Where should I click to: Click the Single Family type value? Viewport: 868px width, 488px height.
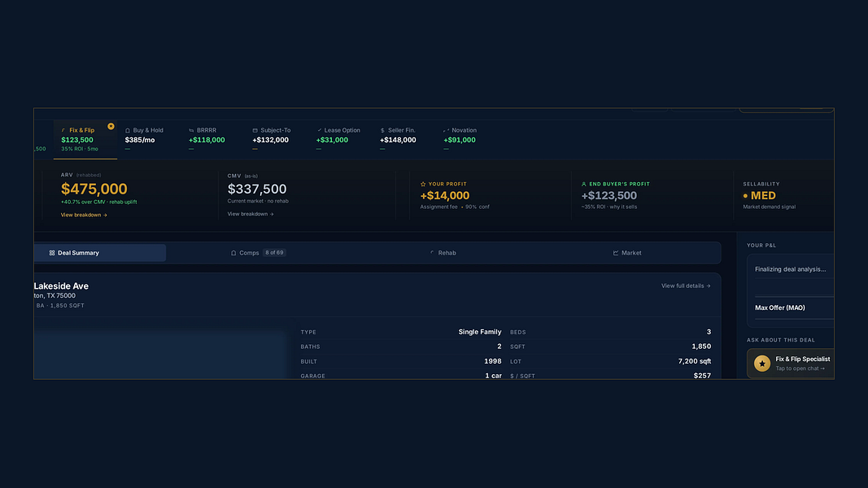[x=480, y=332]
